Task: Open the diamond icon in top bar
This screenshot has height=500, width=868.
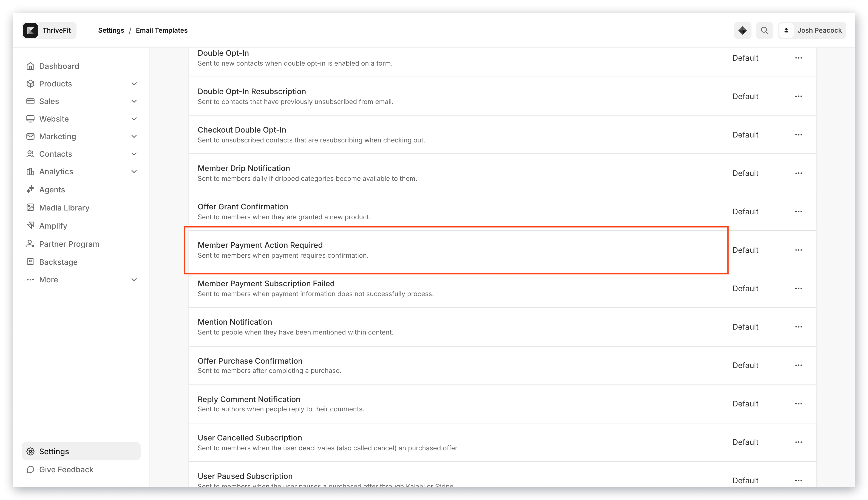Action: click(742, 30)
